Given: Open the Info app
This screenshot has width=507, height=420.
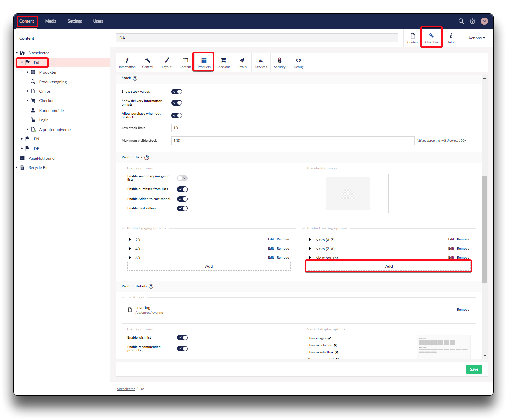Looking at the screenshot, I should tap(451, 38).
